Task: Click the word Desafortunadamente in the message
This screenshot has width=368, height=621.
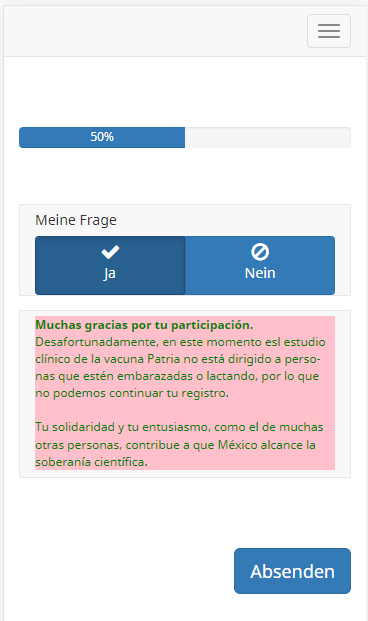Action: (x=97, y=342)
